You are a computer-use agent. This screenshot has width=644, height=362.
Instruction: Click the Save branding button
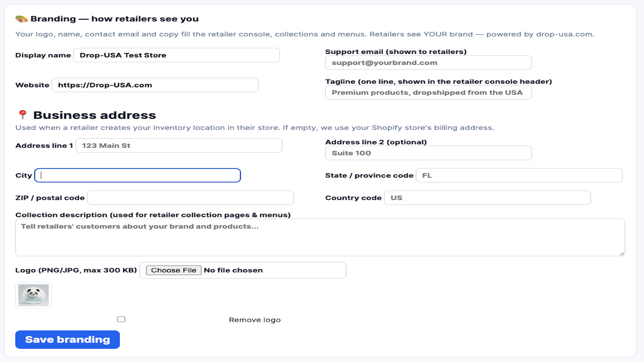68,339
